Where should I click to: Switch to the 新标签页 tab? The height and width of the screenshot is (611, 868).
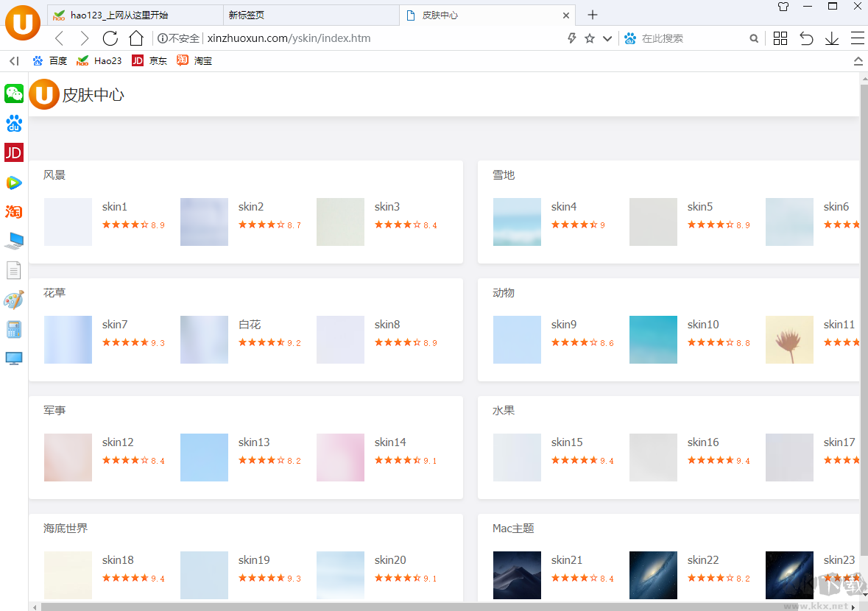[309, 15]
